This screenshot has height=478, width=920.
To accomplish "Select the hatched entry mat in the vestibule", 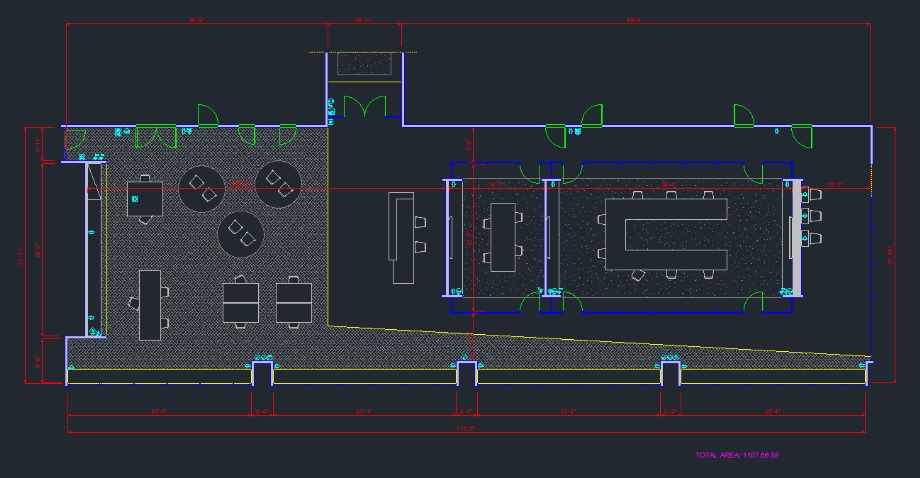I will point(364,64).
